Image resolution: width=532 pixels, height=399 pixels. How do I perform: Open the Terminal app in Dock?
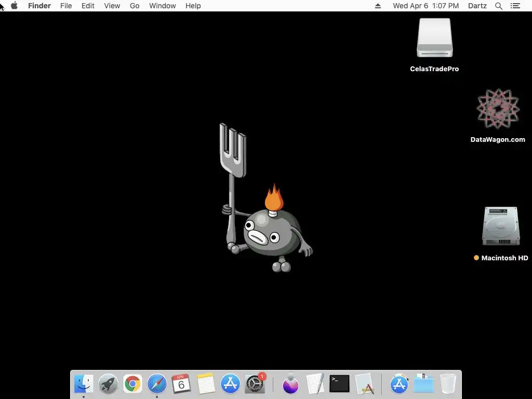coord(339,384)
